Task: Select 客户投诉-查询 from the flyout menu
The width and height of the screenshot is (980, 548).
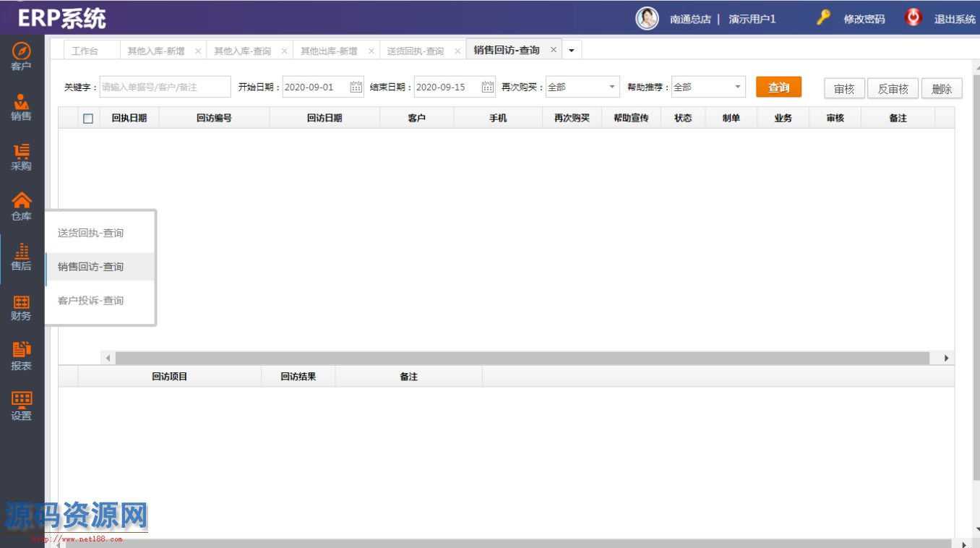Action: (x=91, y=301)
